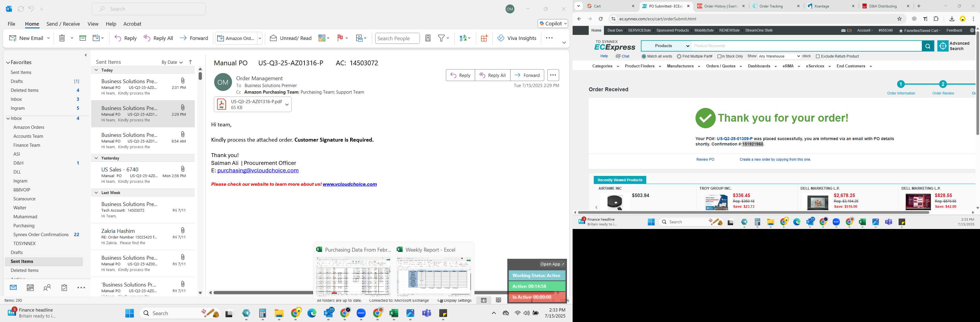980x322 pixels.
Task: Select the Match all words radio button
Action: coord(644,56)
